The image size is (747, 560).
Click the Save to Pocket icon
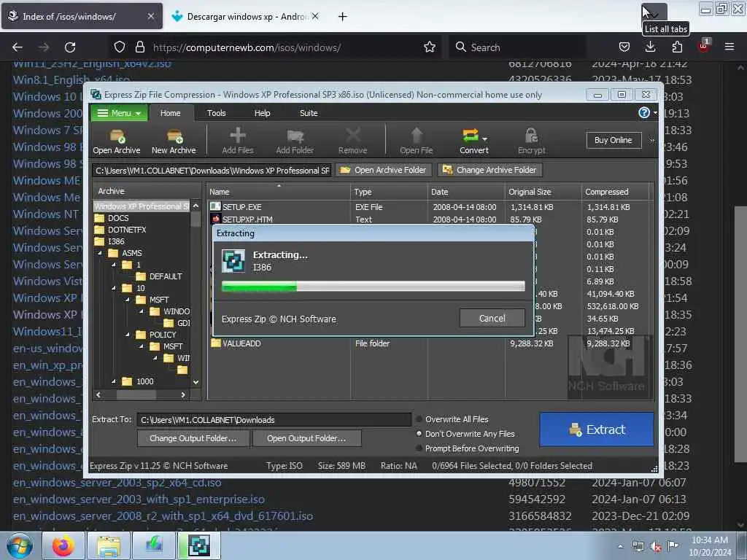(x=624, y=47)
